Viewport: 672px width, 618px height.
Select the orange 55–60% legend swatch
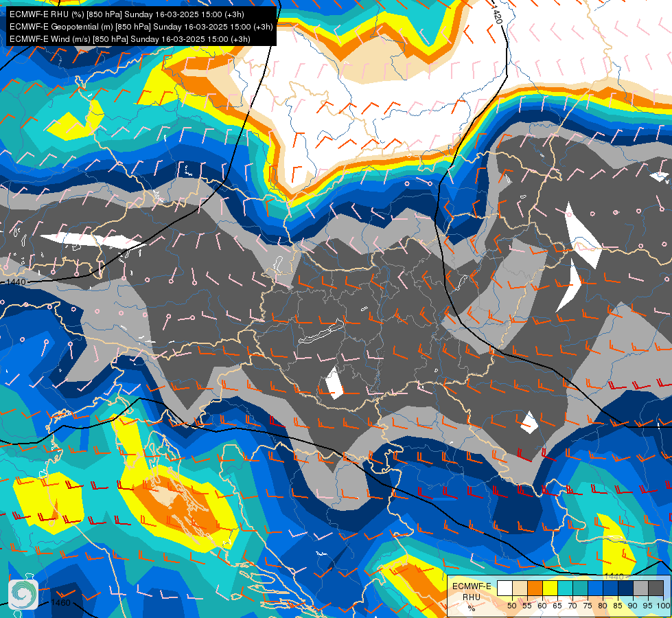tap(535, 588)
